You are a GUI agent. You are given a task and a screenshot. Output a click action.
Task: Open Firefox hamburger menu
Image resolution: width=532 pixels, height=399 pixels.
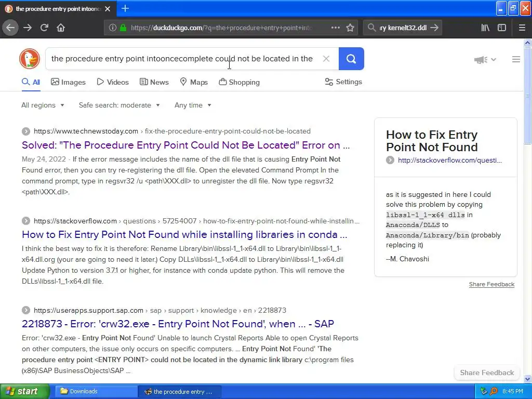coord(522,28)
